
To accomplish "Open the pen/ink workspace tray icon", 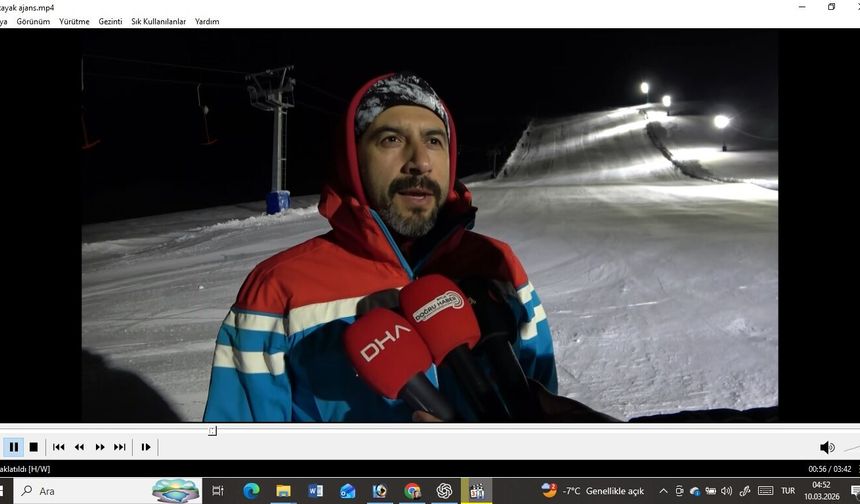I will pos(744,491).
